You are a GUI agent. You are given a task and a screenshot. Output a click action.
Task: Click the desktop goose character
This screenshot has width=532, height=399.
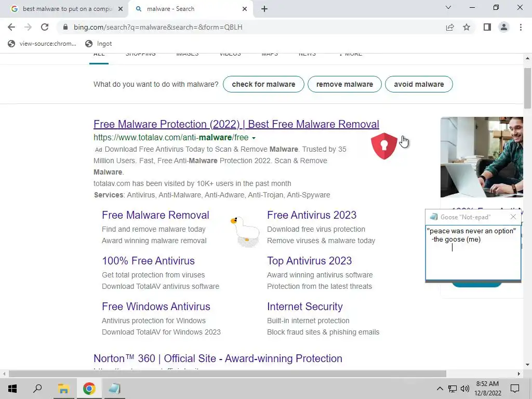click(246, 231)
